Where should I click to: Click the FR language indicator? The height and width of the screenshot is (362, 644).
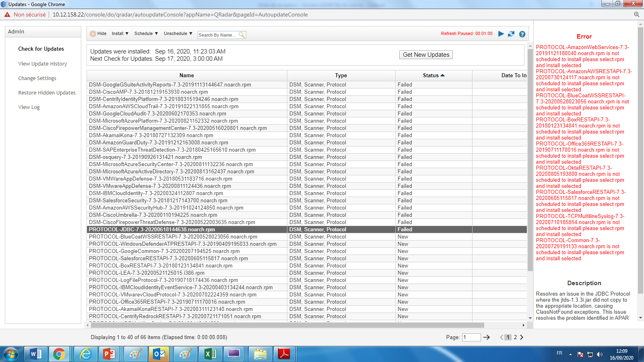coord(559,353)
